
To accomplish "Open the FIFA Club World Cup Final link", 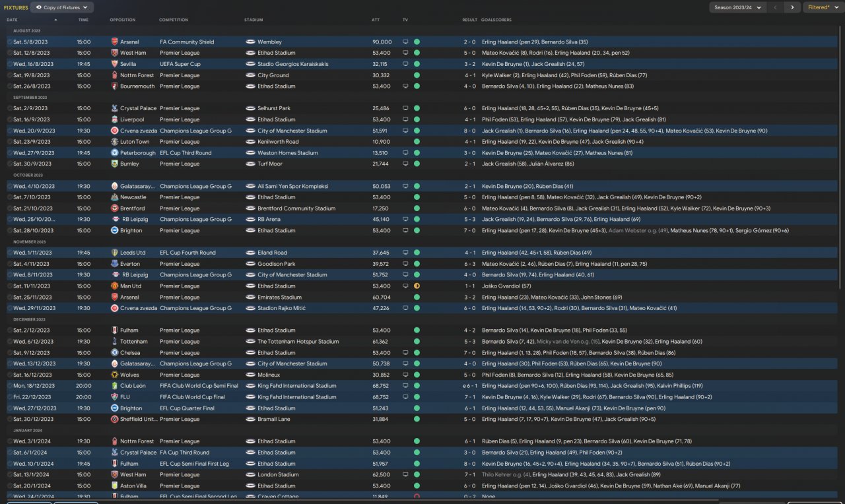I will pos(192,397).
